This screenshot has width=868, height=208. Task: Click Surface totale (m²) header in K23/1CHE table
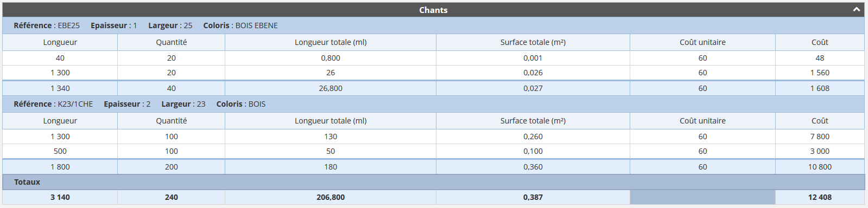pyautogui.click(x=533, y=121)
